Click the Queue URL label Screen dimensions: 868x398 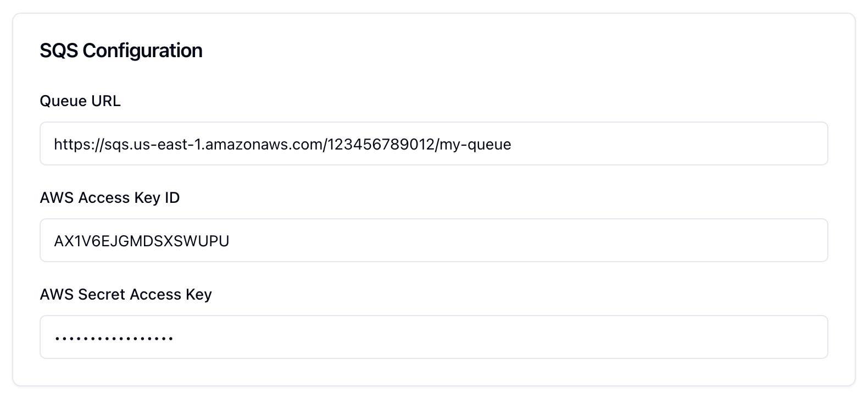click(x=80, y=101)
